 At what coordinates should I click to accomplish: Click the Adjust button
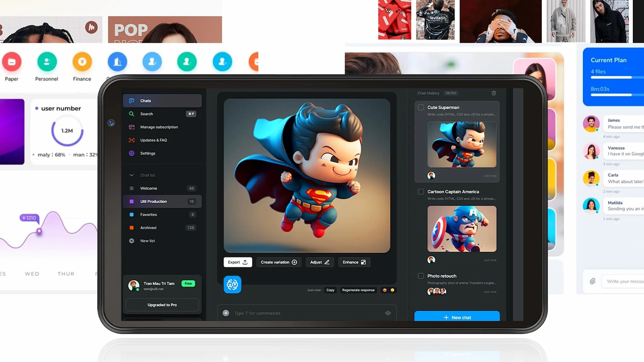320,262
